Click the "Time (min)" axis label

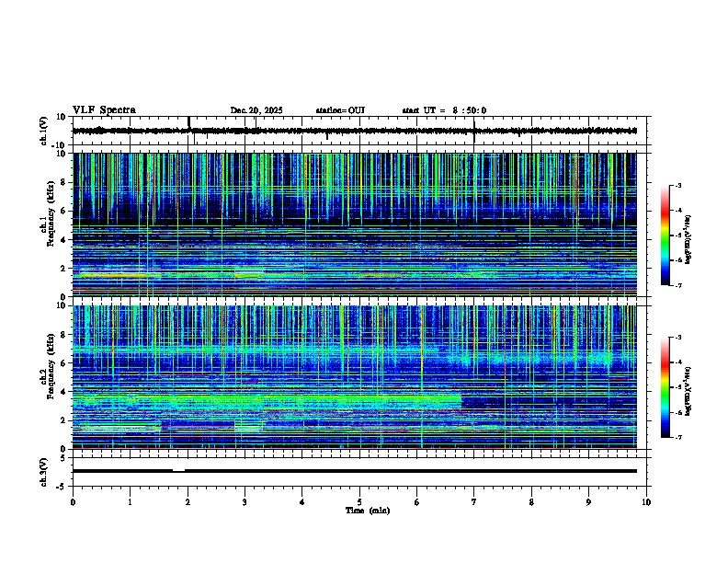click(x=368, y=511)
